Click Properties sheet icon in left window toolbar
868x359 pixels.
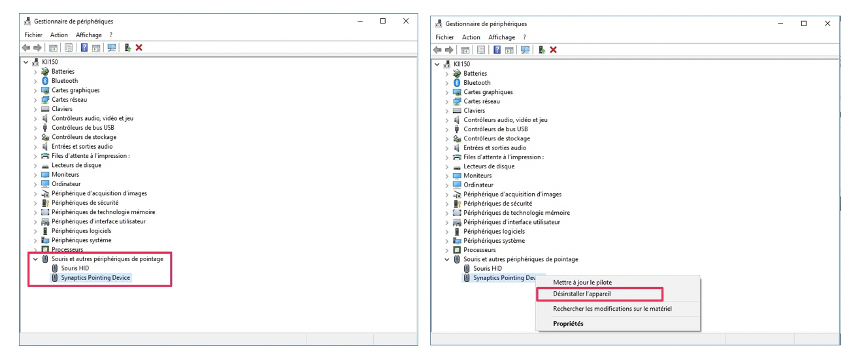69,48
